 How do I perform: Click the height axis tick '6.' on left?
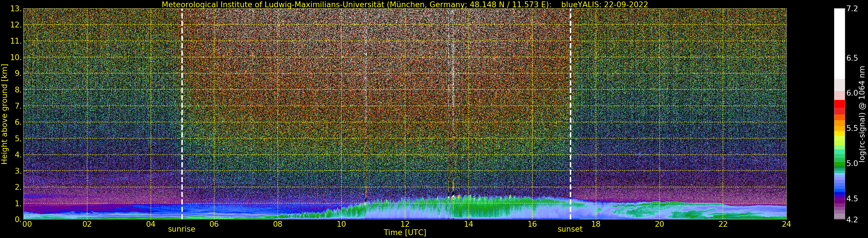(18, 122)
